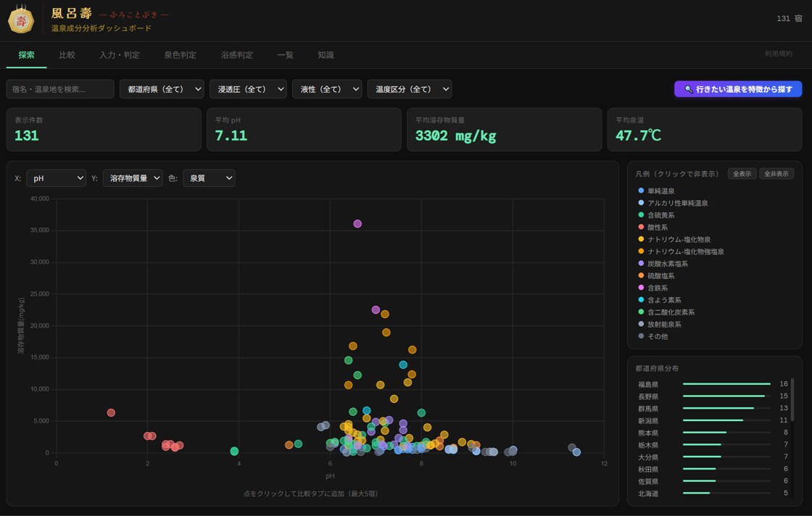
Task: Open the 温度区分(全て) dropdown
Action: coord(409,89)
